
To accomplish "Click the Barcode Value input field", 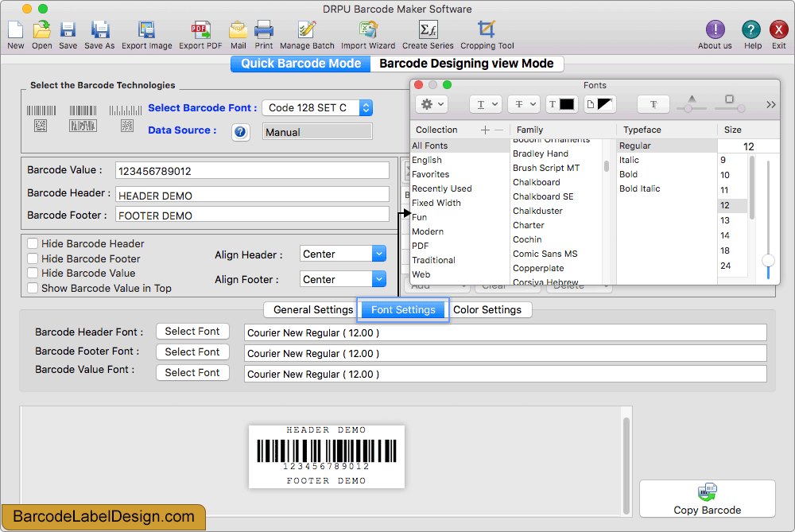I will [253, 170].
